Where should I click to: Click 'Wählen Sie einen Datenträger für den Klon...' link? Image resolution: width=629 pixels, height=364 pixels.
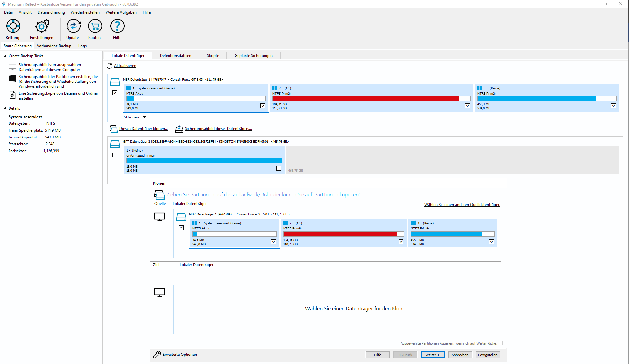click(355, 309)
